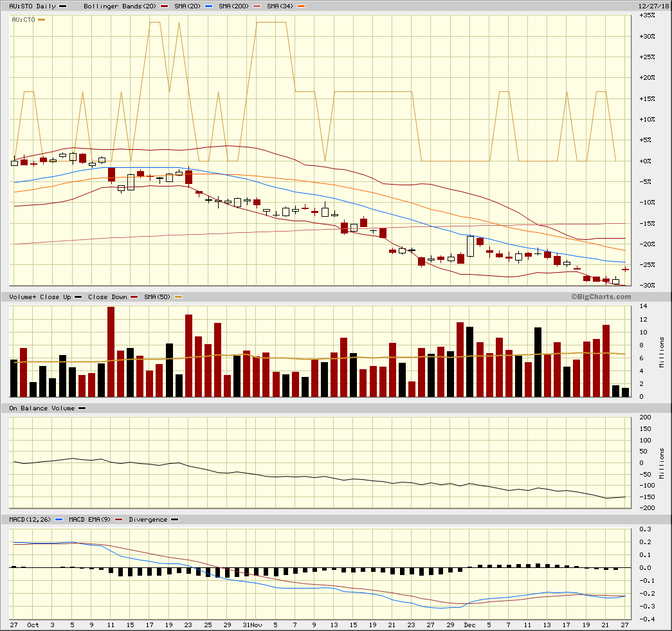Click the Volume+ Close Up legend label
Screen dimensions: 672x631
pos(40,297)
